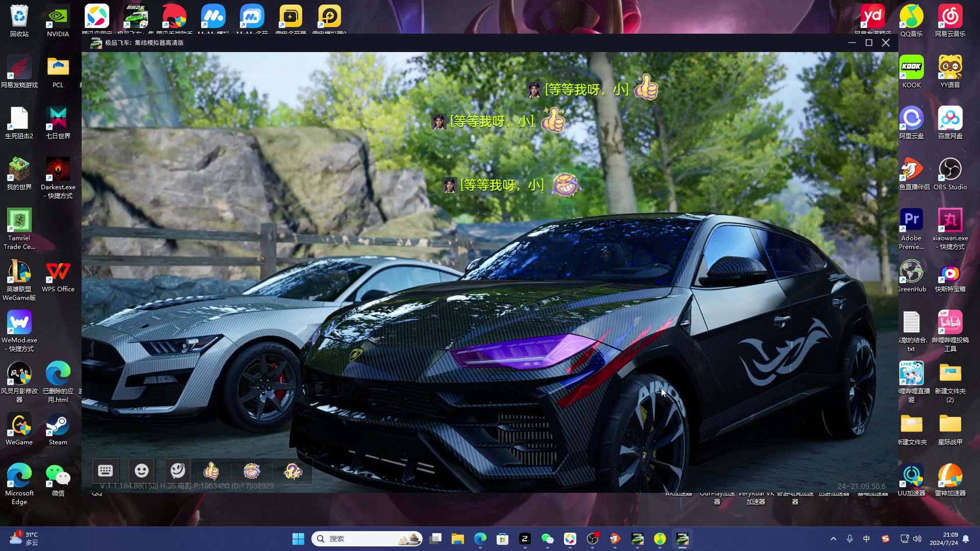Image resolution: width=980 pixels, height=551 pixels.
Task: Open Tamriel Trade Centre desktop icon
Action: click(x=19, y=229)
